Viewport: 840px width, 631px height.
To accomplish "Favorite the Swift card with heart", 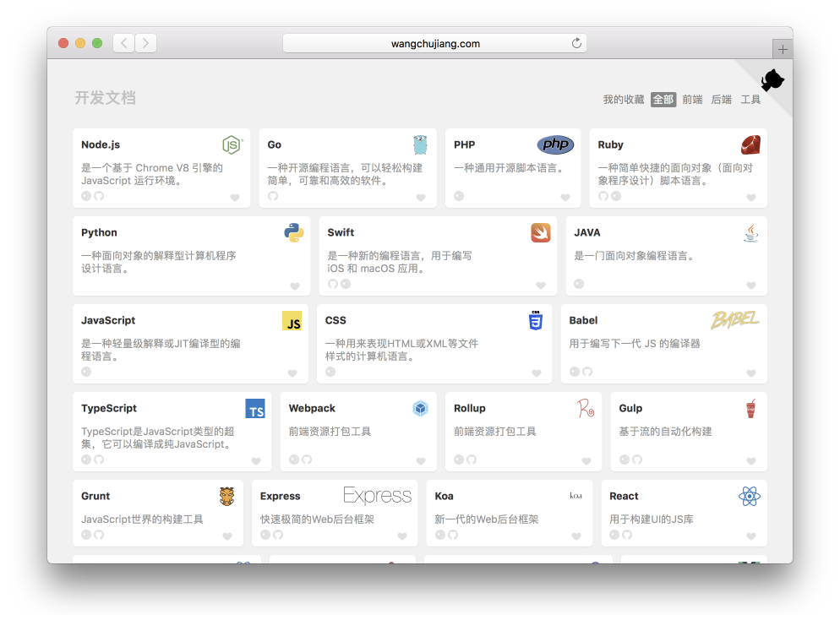I will pyautogui.click(x=541, y=286).
